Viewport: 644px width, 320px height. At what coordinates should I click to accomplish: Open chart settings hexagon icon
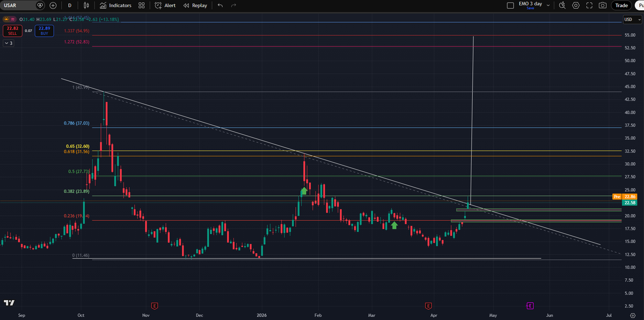[576, 5]
